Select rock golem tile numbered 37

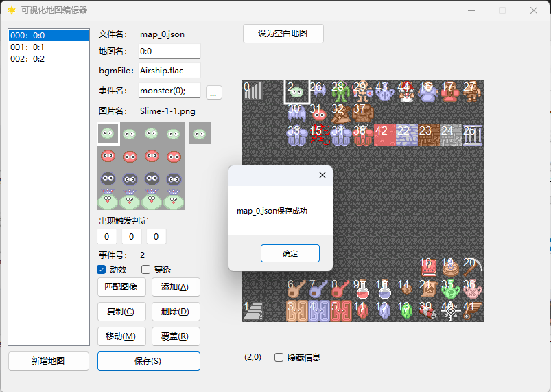tap(363, 113)
